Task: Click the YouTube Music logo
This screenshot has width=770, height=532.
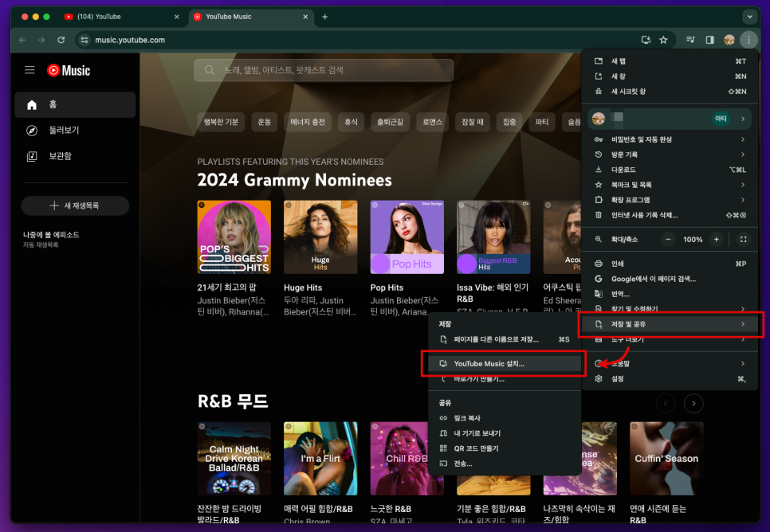Action: [x=69, y=70]
